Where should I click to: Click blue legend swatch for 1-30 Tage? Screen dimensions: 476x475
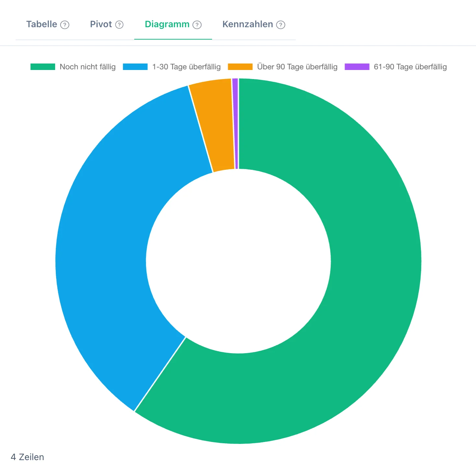[x=135, y=67]
